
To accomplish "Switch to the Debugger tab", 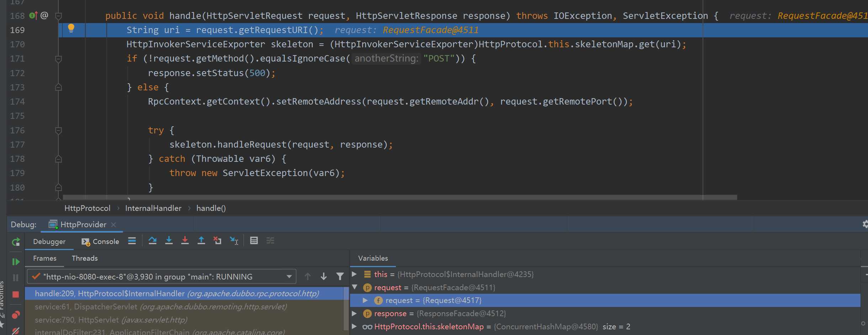I will coord(49,241).
